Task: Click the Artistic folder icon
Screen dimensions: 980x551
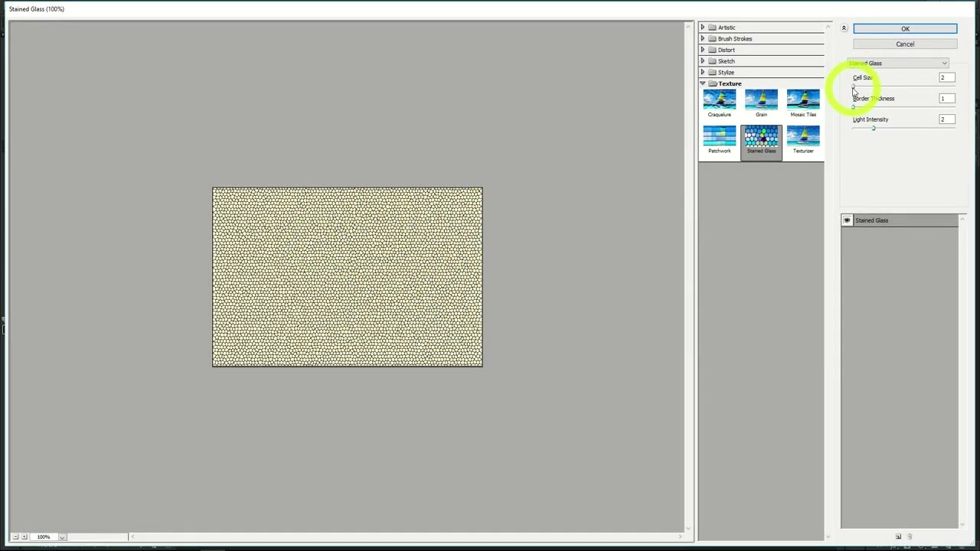Action: (712, 28)
